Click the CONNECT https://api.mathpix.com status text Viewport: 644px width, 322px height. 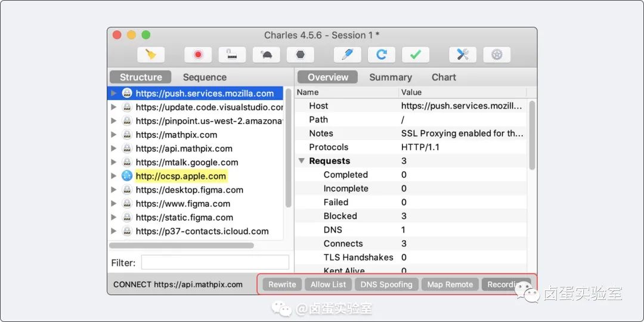click(178, 284)
